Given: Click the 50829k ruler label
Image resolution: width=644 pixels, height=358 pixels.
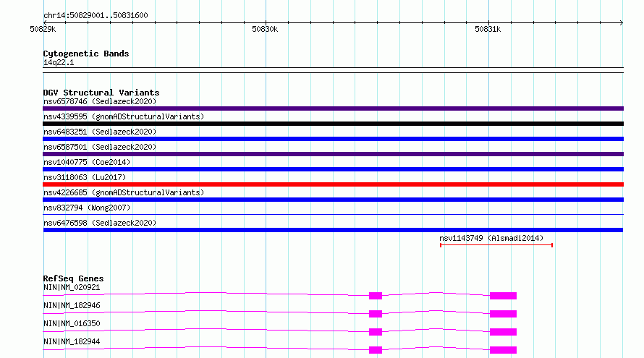Looking at the screenshot, I should click(43, 29).
